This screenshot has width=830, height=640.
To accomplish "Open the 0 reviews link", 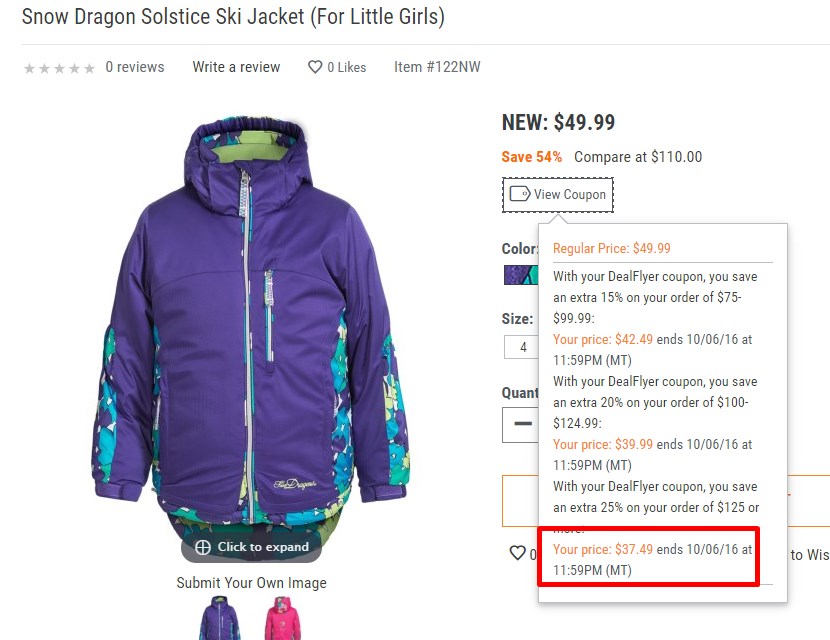I will pyautogui.click(x=134, y=67).
